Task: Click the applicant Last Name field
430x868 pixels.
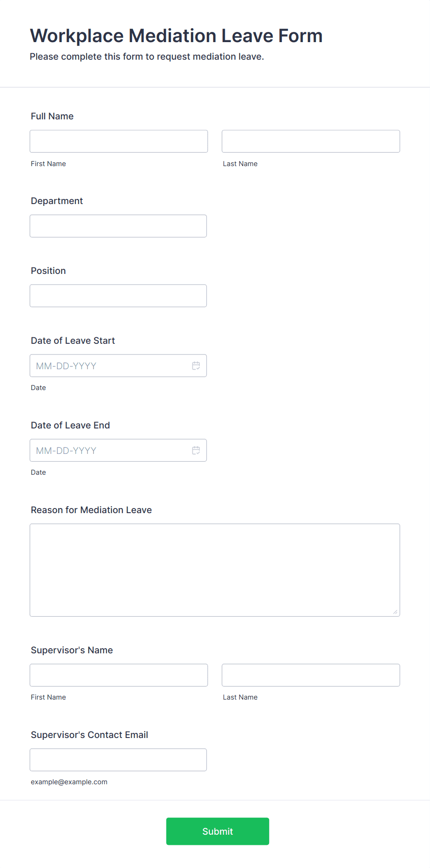Action: pos(311,141)
